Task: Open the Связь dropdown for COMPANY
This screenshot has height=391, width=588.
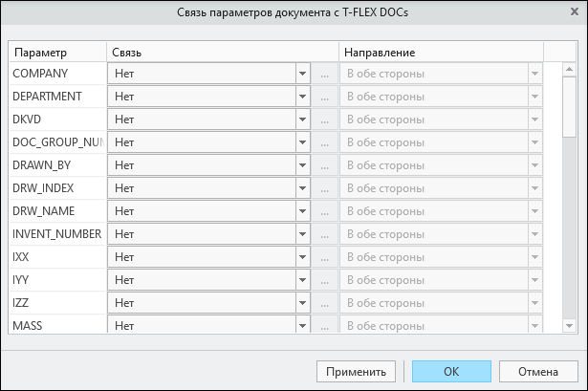Action: 208,74
